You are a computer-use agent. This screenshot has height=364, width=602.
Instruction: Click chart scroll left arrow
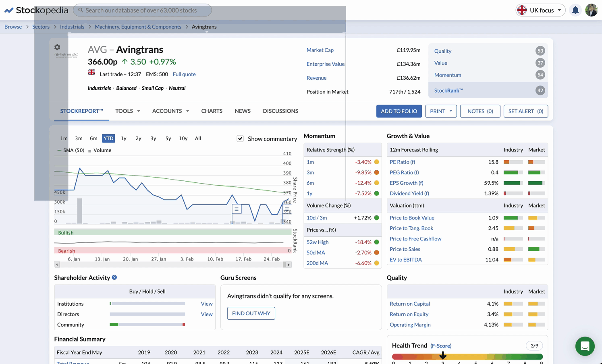(x=57, y=265)
